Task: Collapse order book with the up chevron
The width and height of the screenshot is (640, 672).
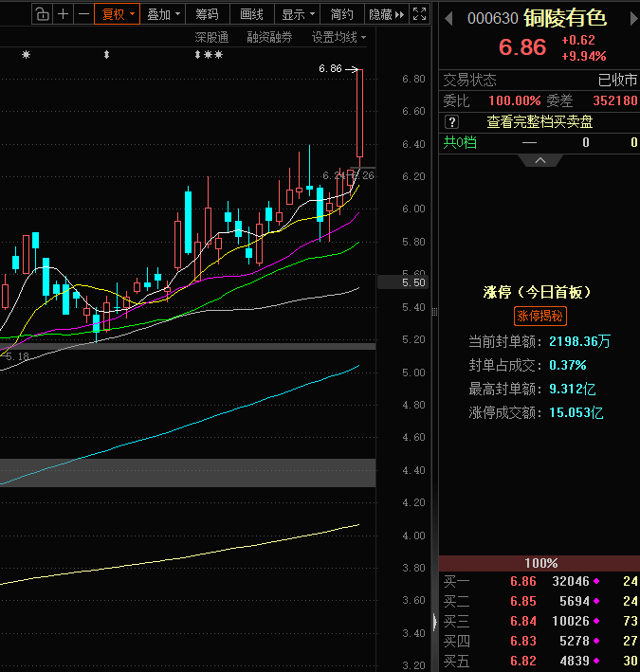Action: (x=539, y=161)
